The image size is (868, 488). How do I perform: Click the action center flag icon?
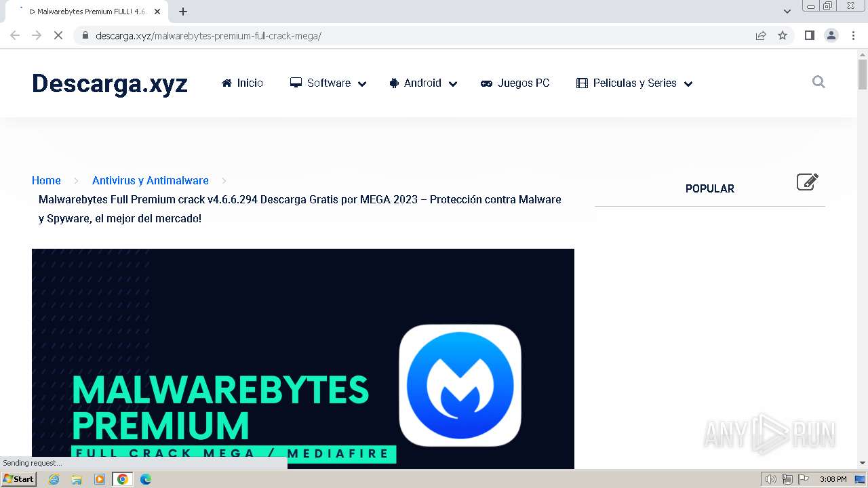pos(804,479)
